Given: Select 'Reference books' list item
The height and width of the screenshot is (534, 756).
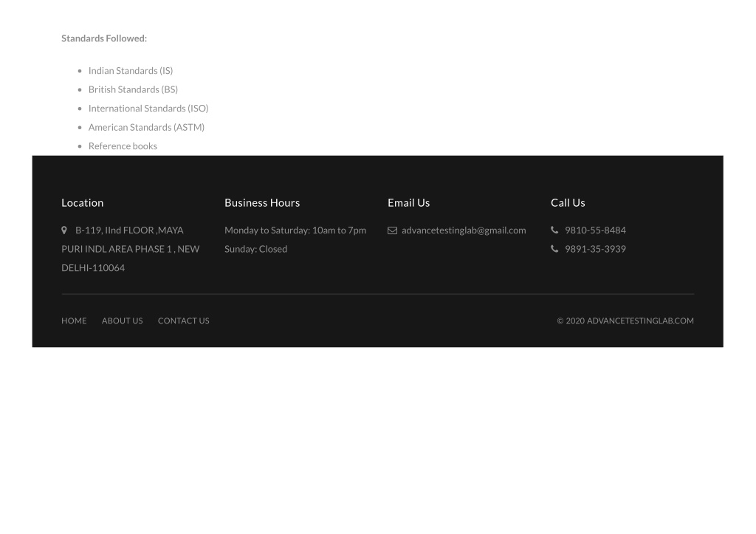Looking at the screenshot, I should coord(123,146).
